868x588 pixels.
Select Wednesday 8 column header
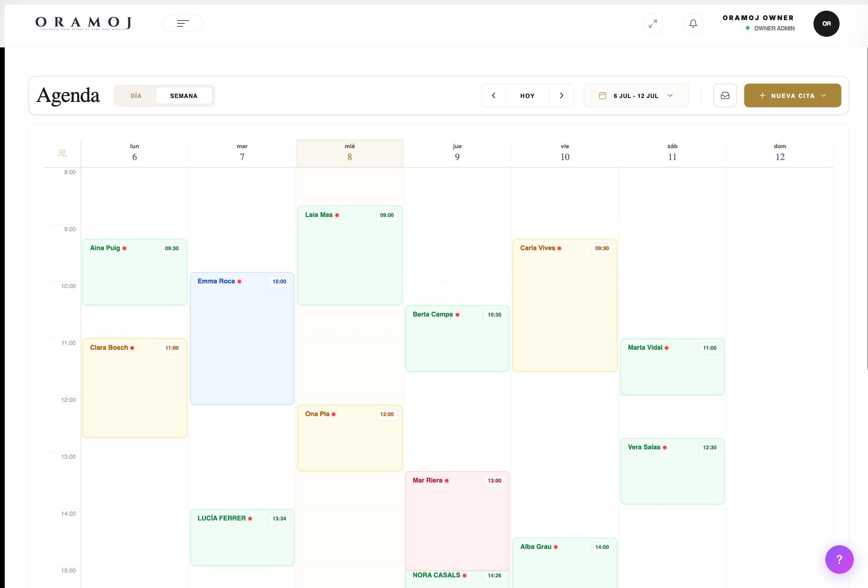point(350,153)
